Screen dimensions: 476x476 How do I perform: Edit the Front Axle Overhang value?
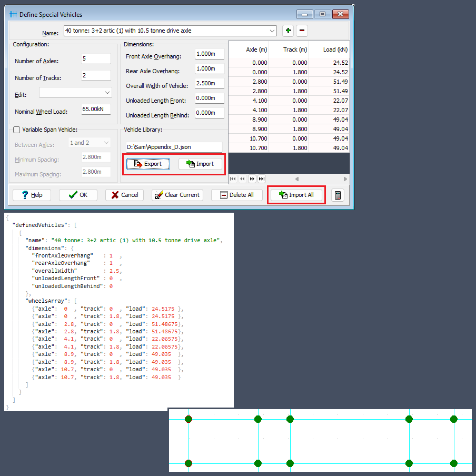pyautogui.click(x=210, y=54)
